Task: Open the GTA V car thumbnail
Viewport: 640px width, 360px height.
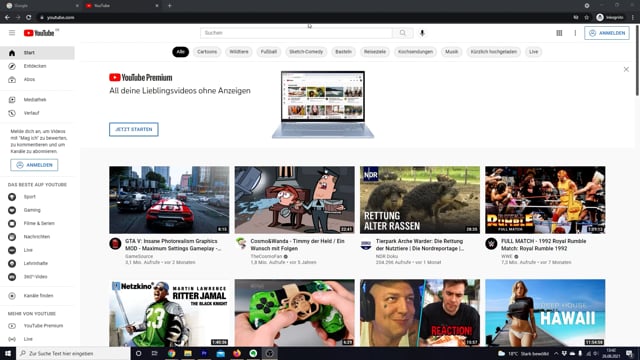Action: [169, 200]
